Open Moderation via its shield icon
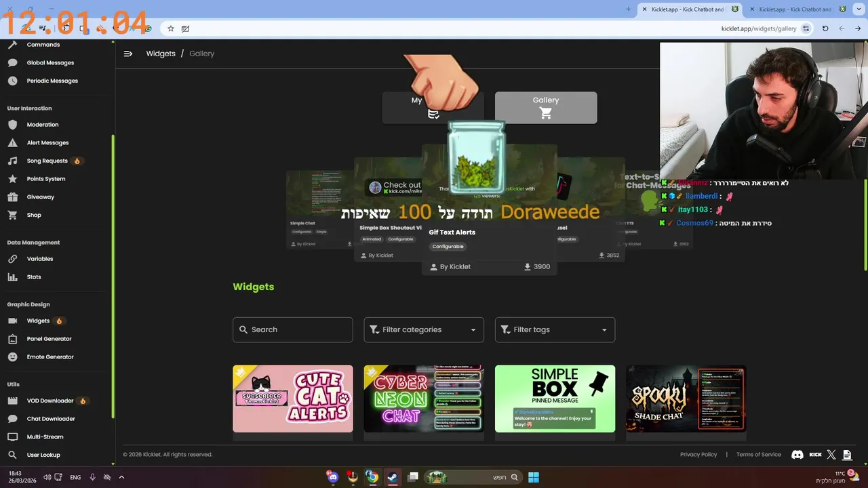This screenshot has width=868, height=488. pos(12,125)
